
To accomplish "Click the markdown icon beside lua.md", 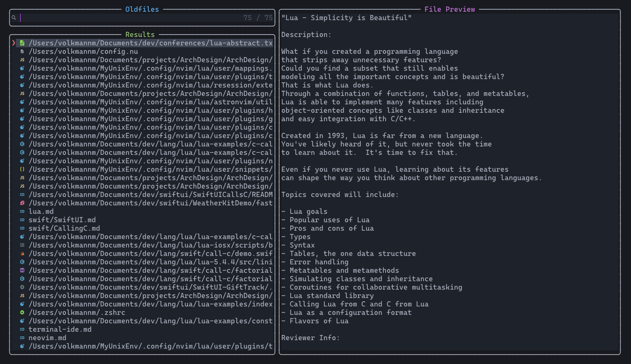I will (x=22, y=211).
